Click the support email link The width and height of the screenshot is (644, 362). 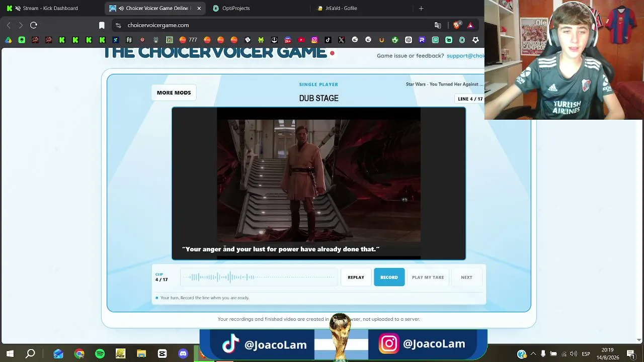point(465,56)
